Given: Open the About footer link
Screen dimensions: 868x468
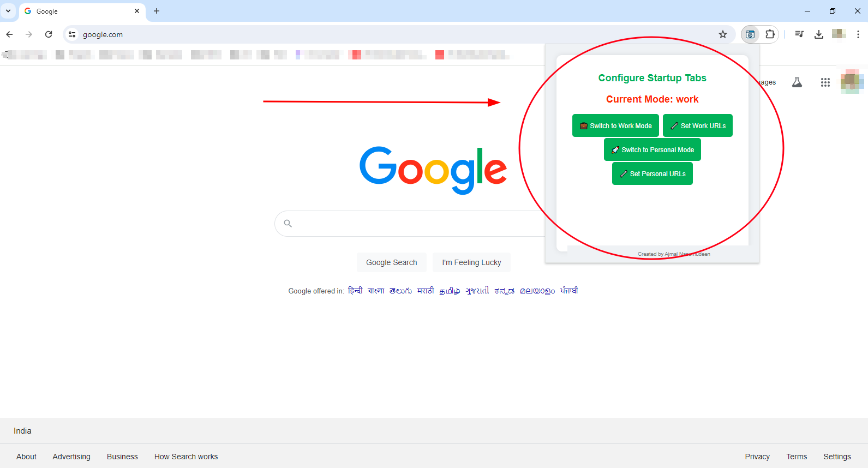Looking at the screenshot, I should (26, 457).
